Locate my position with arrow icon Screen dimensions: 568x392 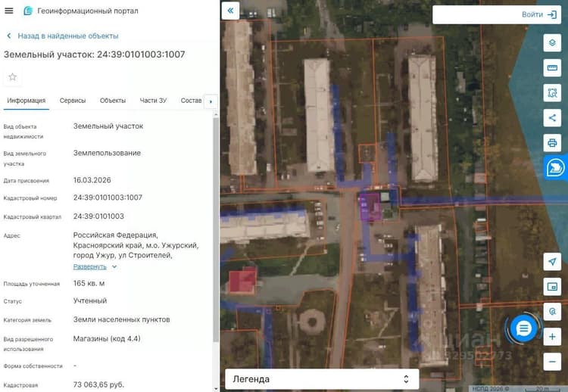[x=552, y=262]
